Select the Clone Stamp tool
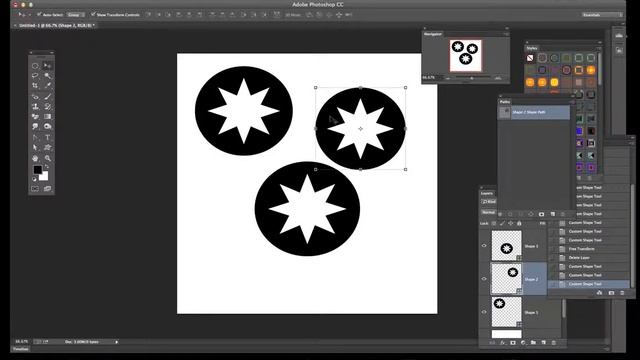640x360 pixels. tap(35, 107)
